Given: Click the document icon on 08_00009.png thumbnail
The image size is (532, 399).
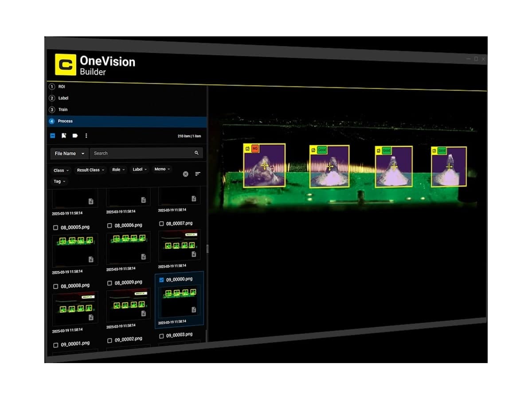Looking at the screenshot, I should [144, 313].
